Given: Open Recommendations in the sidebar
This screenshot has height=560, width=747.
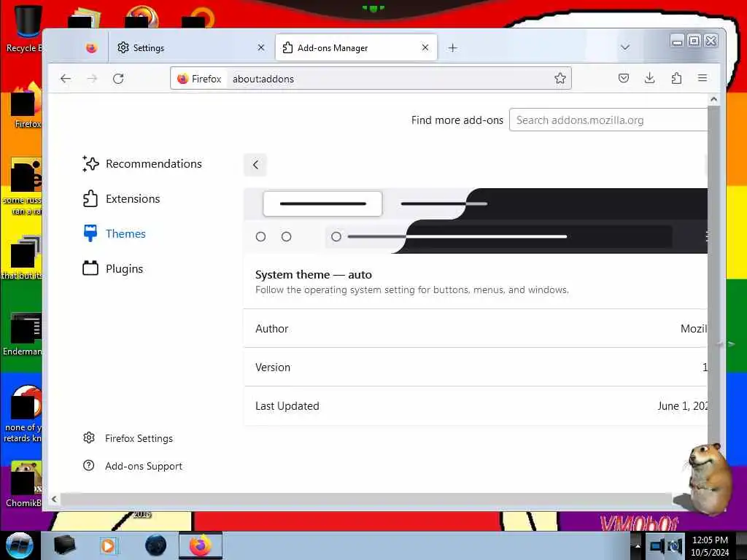Looking at the screenshot, I should (x=142, y=164).
